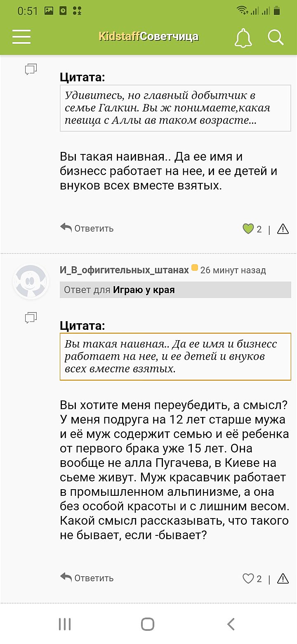Image resolution: width=297 pixels, height=644 pixels.
Task: Open the Играю у края reply reference
Action: [144, 290]
